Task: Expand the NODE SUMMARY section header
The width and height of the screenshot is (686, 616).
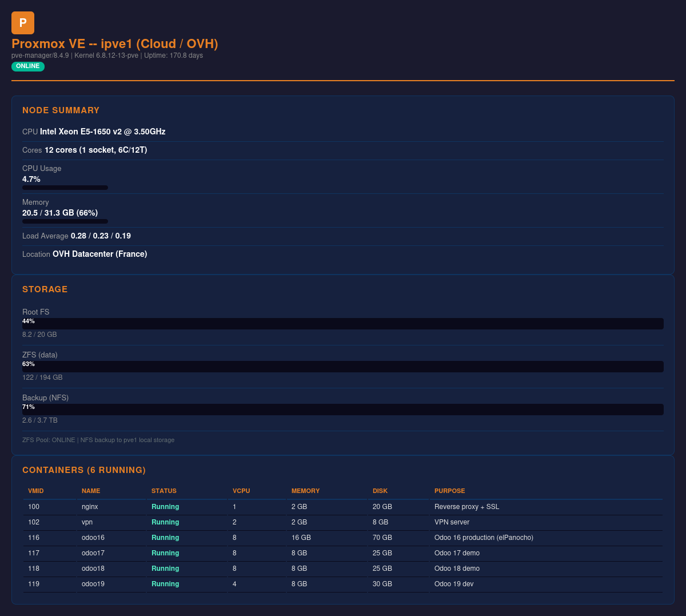Action: 62,110
